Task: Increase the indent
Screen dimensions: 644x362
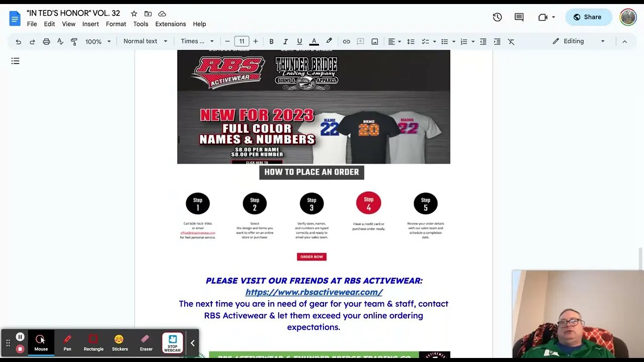Action: pos(497,42)
